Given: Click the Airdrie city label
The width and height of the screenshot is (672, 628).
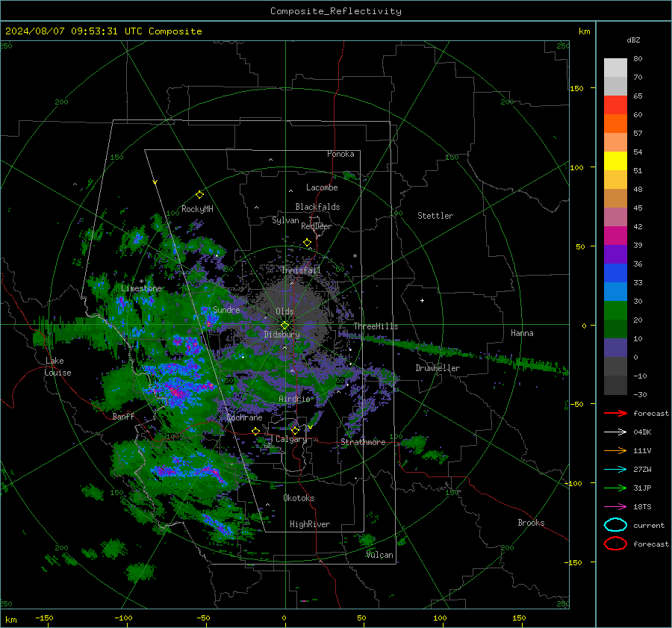Looking at the screenshot, I should click(294, 399).
